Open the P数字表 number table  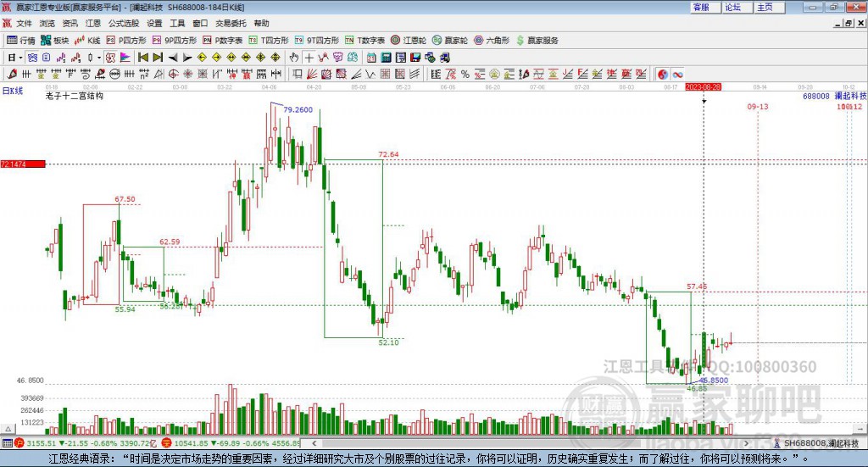(x=223, y=41)
